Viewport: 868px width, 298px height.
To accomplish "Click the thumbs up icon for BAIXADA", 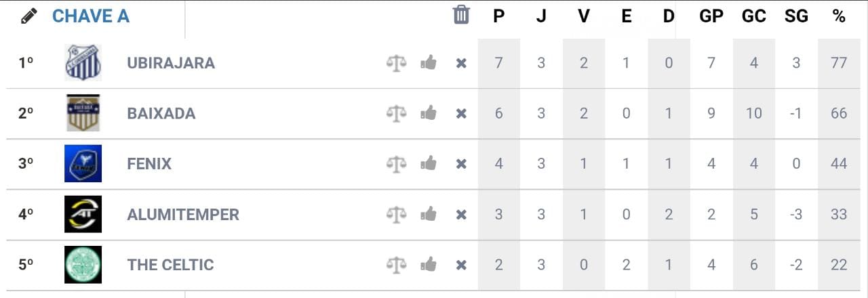I will click(428, 113).
